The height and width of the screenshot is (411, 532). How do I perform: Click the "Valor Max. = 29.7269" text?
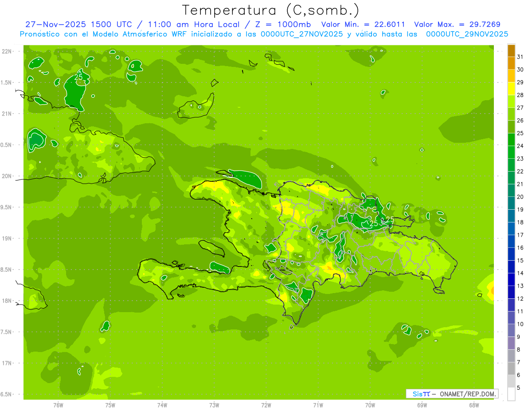[x=457, y=24]
